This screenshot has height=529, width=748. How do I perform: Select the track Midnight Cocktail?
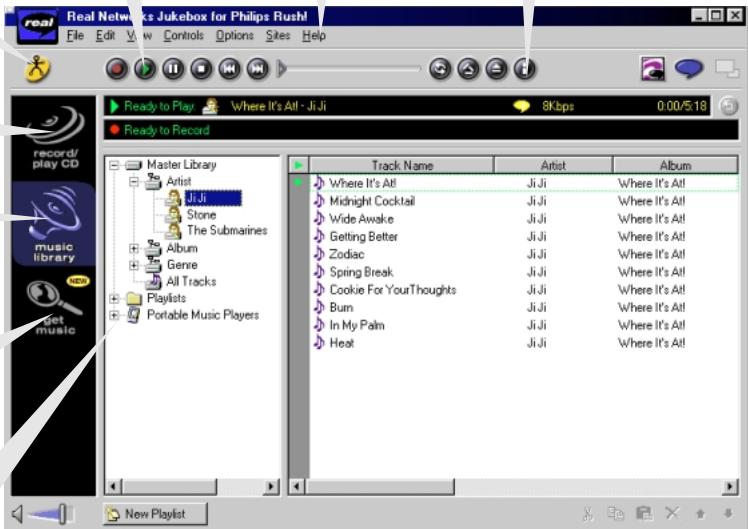coord(372,201)
